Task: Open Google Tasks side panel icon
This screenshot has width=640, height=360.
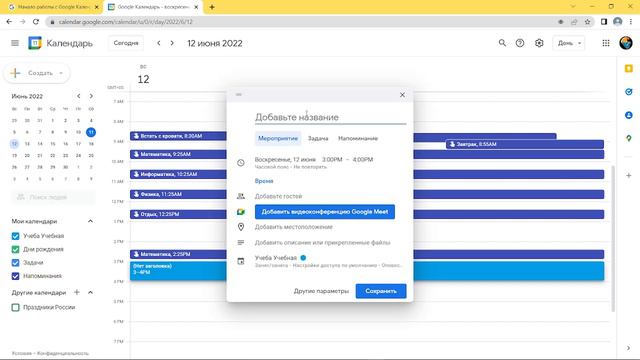Action: pyautogui.click(x=629, y=92)
